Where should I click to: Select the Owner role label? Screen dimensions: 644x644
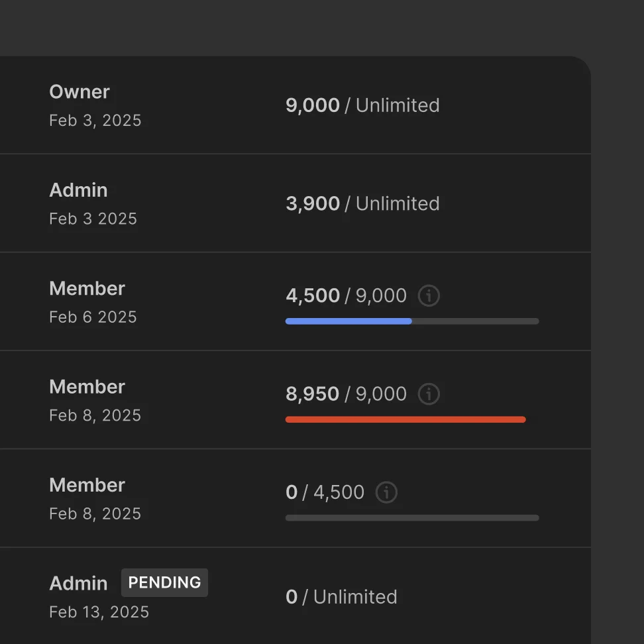click(x=80, y=92)
